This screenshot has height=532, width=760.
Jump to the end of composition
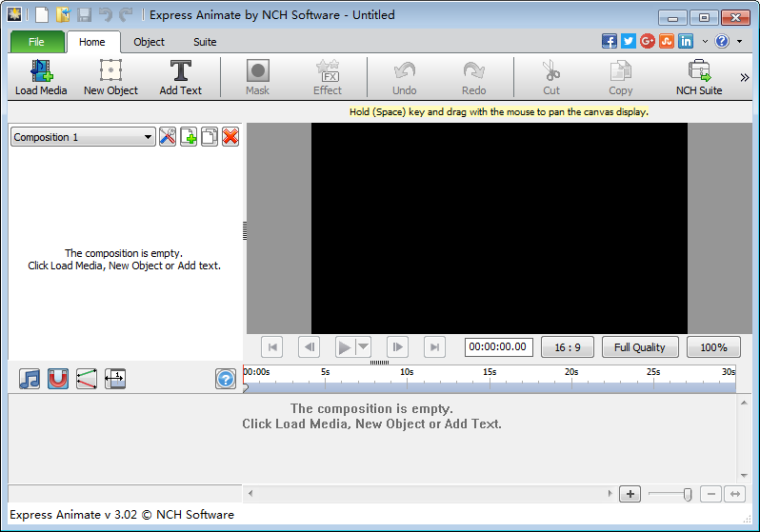[435, 347]
